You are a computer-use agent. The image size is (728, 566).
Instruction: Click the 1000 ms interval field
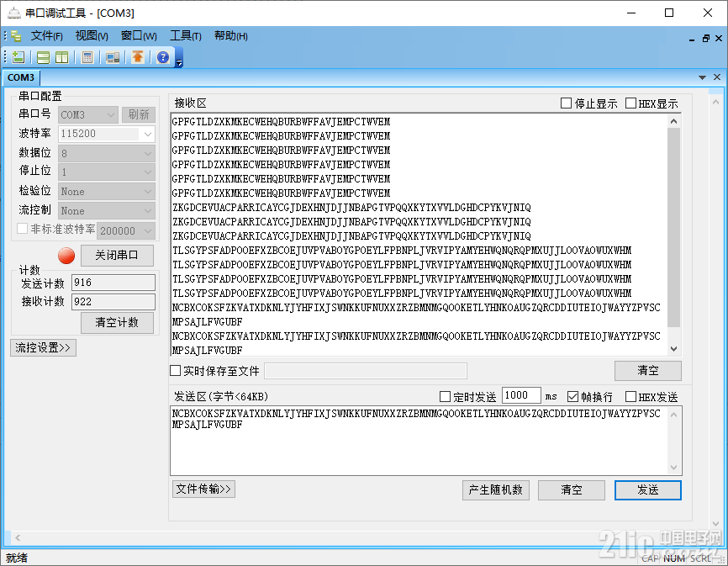(521, 395)
